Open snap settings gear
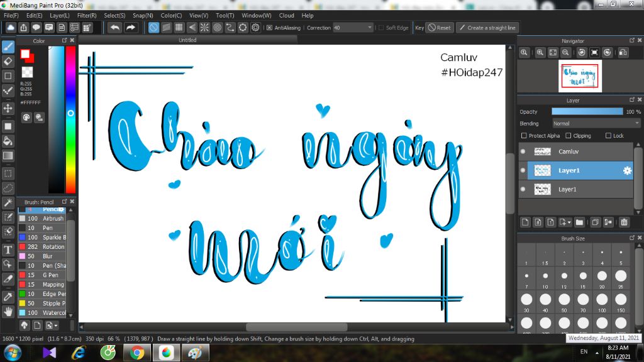 coord(255,28)
